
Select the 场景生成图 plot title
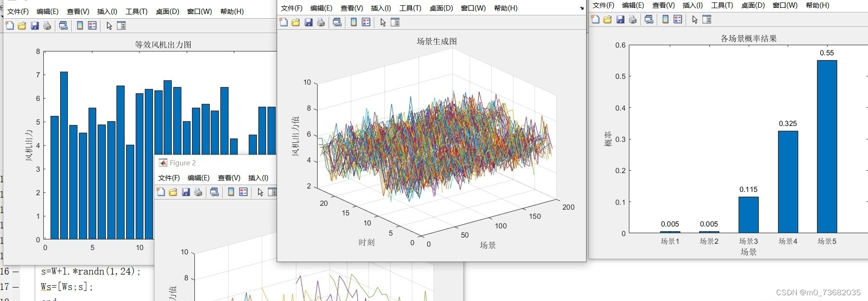click(437, 41)
